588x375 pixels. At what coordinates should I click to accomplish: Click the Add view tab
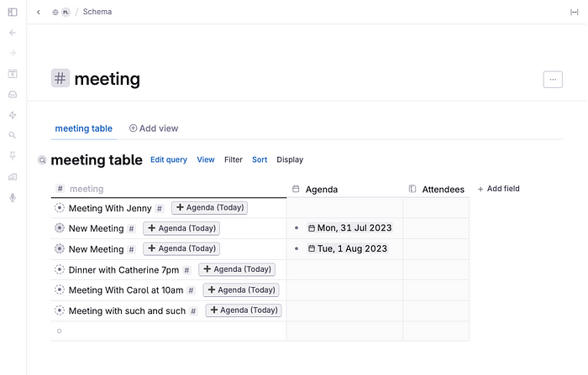[x=154, y=128]
